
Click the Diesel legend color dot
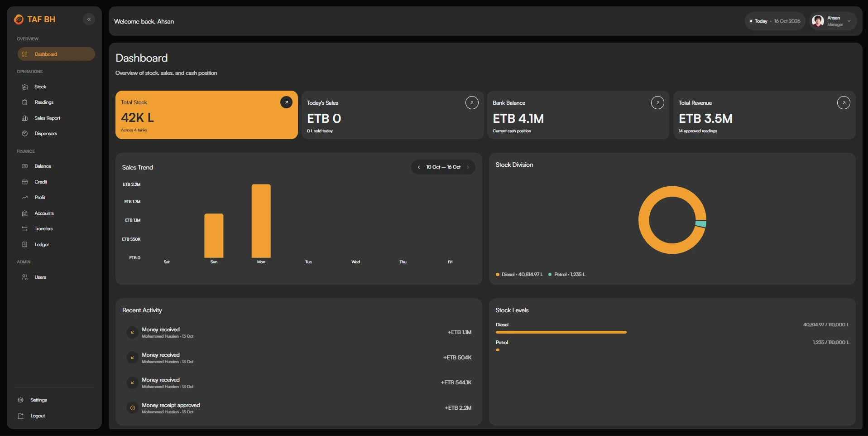[498, 275]
